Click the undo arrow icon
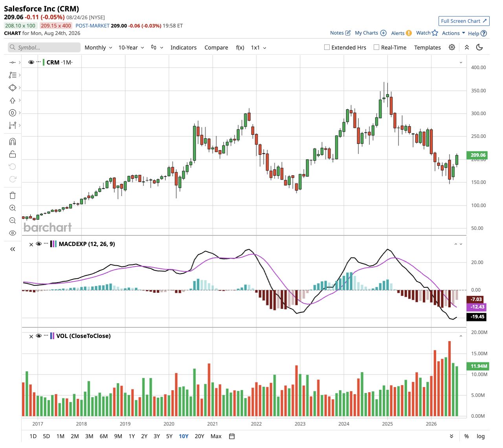This screenshot has height=448, width=503. 13,167
